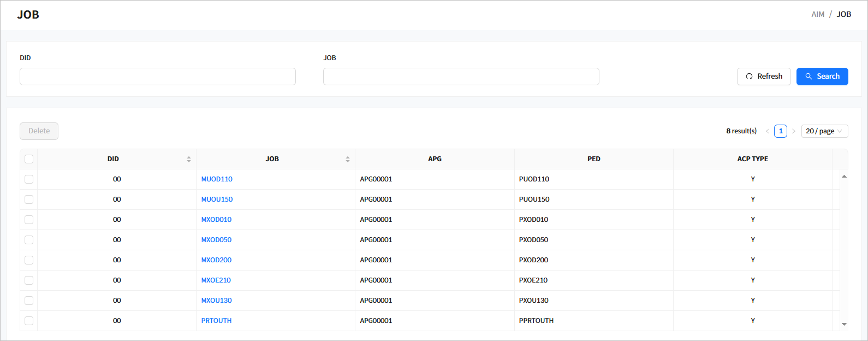Click the disabled Delete button
This screenshot has height=341, width=868.
(x=39, y=131)
